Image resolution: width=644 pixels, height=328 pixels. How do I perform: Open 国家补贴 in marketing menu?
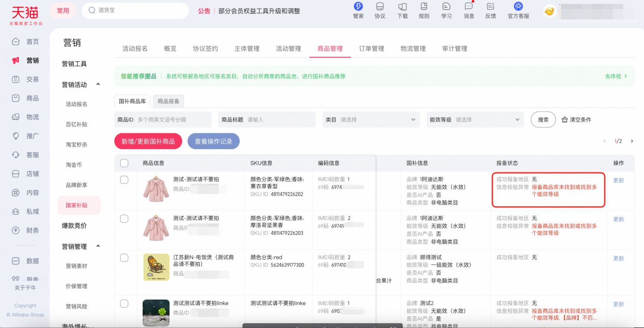point(80,205)
